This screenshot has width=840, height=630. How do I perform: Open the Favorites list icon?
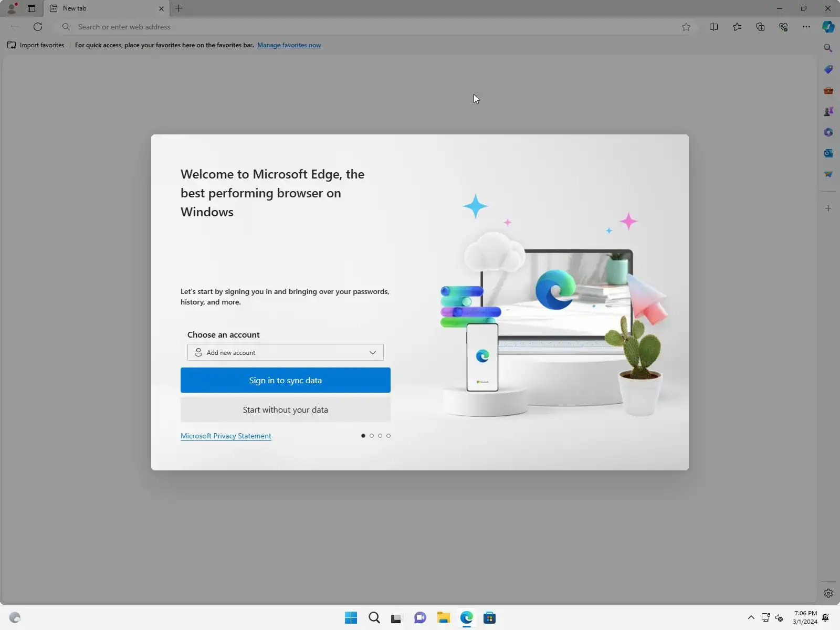coord(737,27)
